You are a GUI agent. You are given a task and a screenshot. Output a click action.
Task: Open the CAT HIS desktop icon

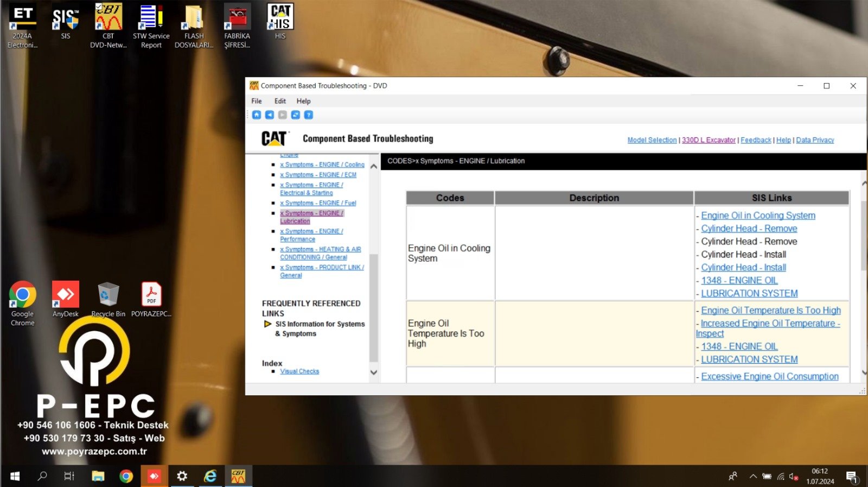tap(280, 22)
